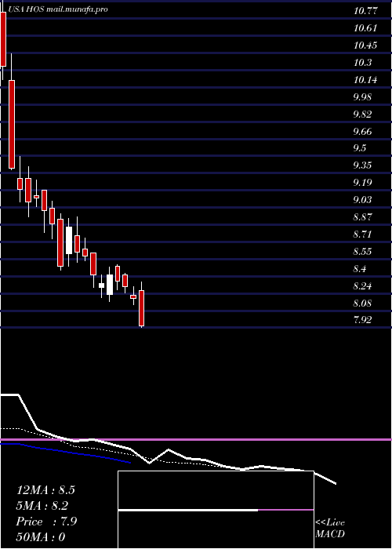Select the 8.4 price axis label
Viewport: 392px width, 549px height.
(360, 269)
